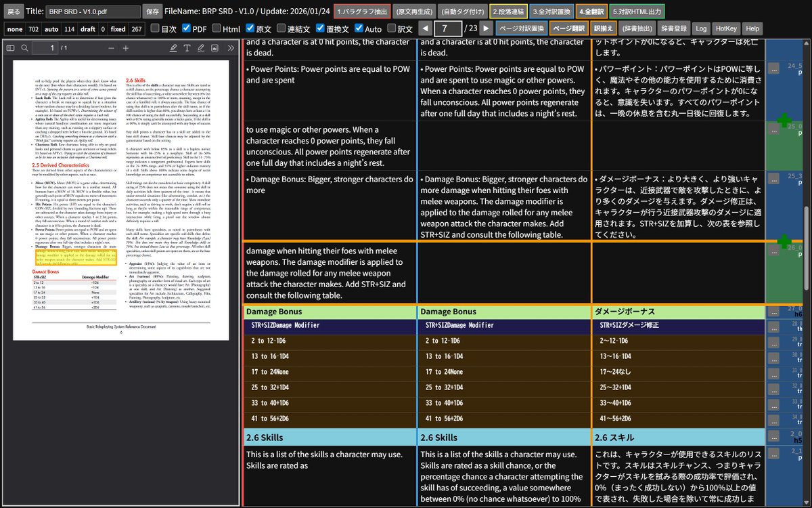Enable the 訳文 checkbox
The height and width of the screenshot is (508, 812).
click(392, 28)
